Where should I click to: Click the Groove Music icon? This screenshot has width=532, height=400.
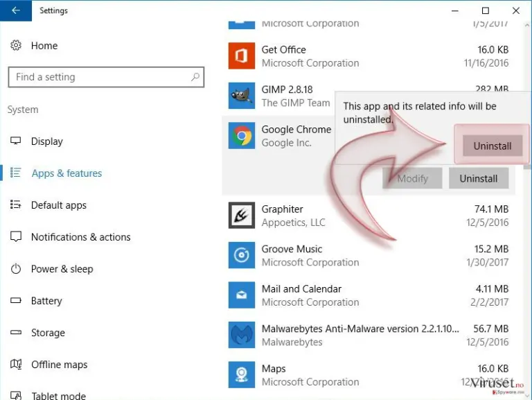point(242,255)
